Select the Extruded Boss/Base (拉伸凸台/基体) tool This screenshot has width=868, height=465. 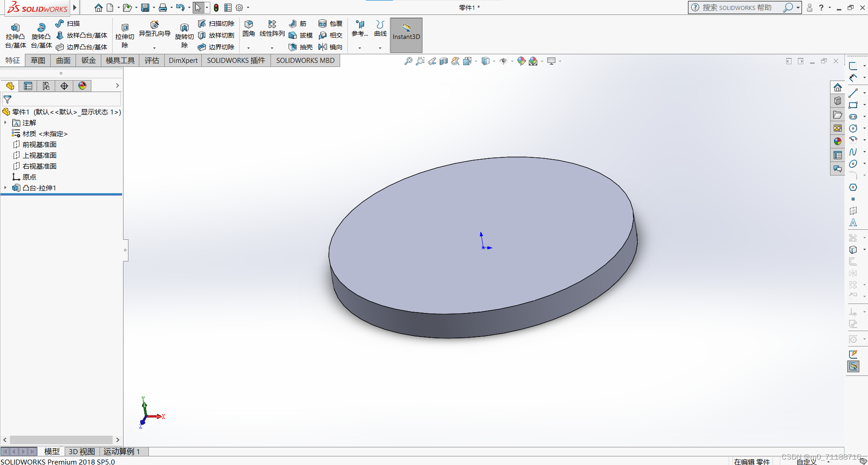pyautogui.click(x=15, y=36)
